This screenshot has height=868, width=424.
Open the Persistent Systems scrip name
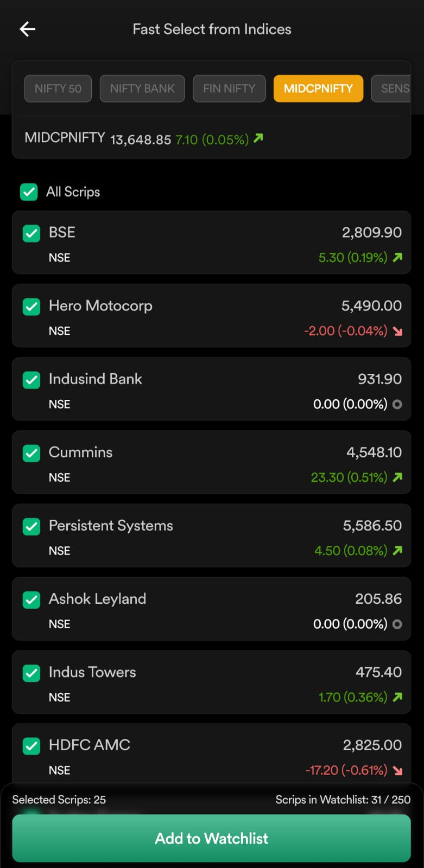[x=111, y=526]
